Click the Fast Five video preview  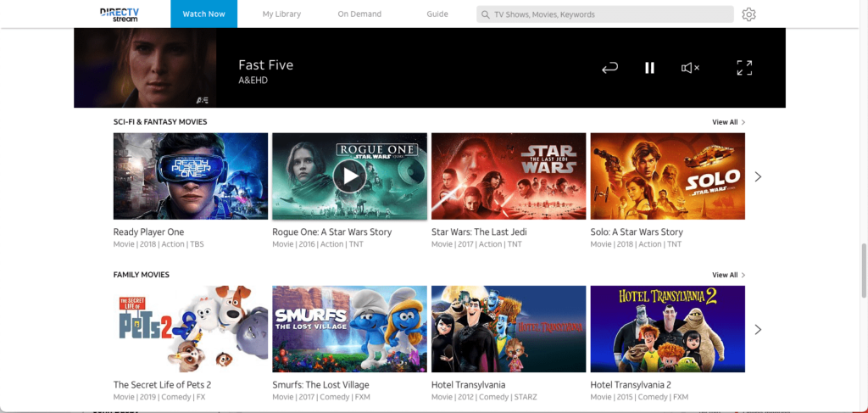click(x=145, y=68)
